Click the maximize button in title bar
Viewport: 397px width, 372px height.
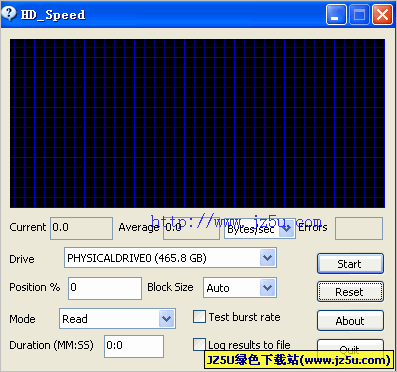(x=359, y=15)
